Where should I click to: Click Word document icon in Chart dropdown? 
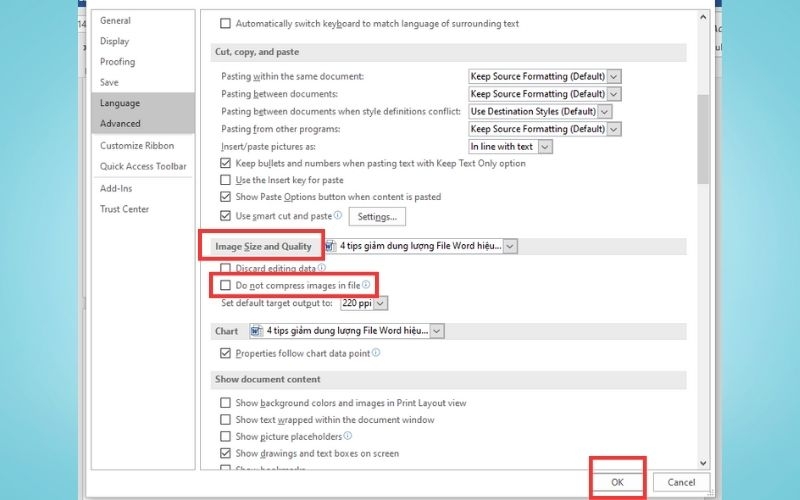point(256,331)
